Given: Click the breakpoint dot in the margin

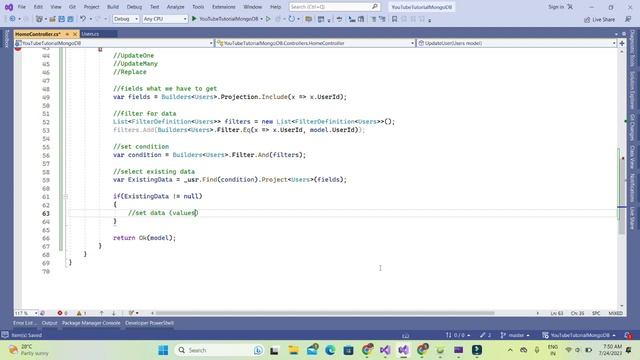Looking at the screenshot, I should [x=18, y=48].
